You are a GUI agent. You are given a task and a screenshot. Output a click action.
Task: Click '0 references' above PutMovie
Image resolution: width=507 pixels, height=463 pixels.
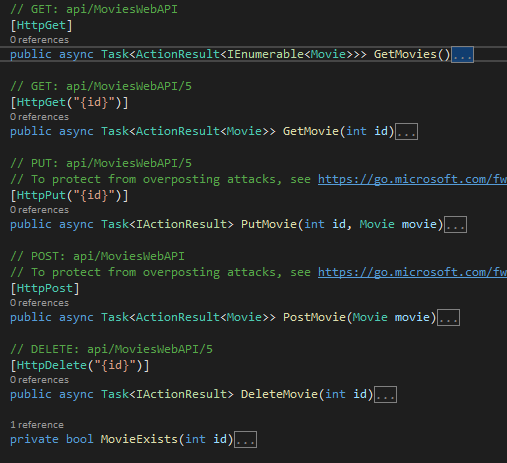click(39, 210)
